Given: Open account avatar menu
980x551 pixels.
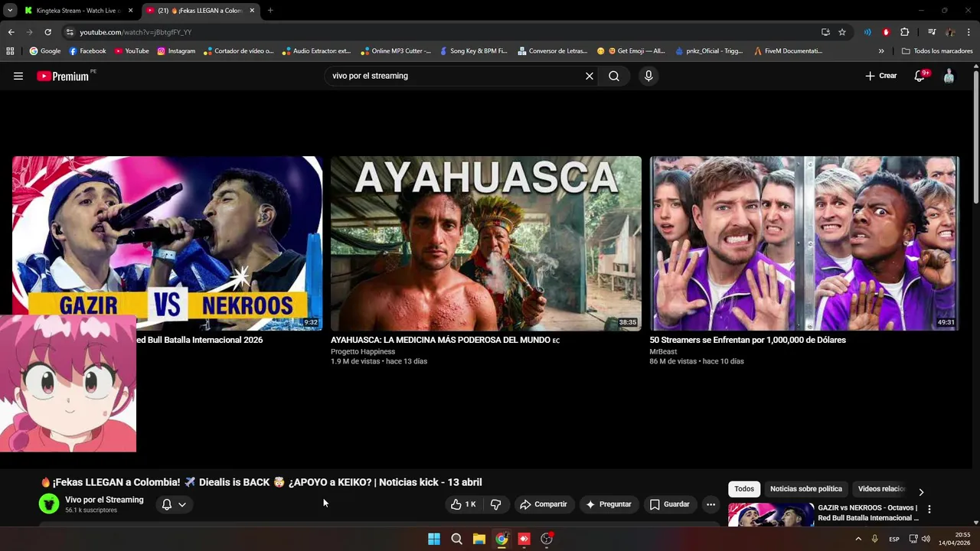Looking at the screenshot, I should tap(949, 76).
